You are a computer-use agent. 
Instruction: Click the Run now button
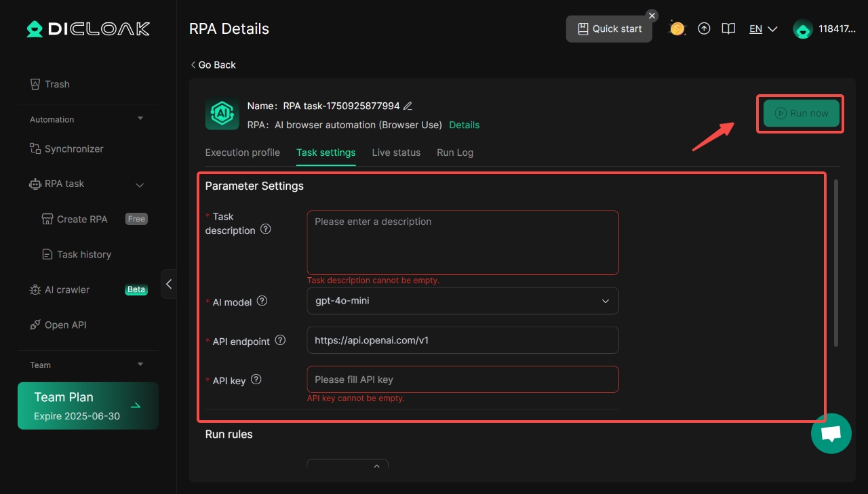coord(802,113)
